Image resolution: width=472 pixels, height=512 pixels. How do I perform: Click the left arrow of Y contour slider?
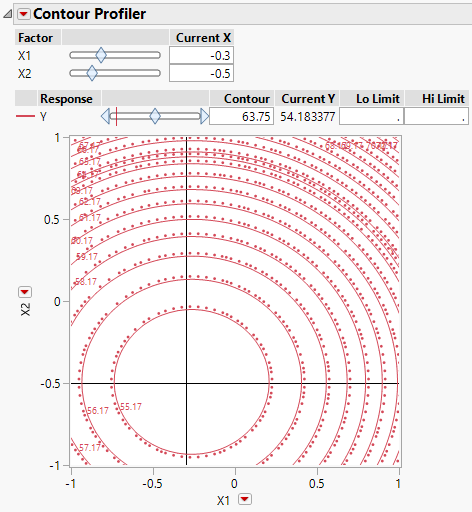point(105,116)
